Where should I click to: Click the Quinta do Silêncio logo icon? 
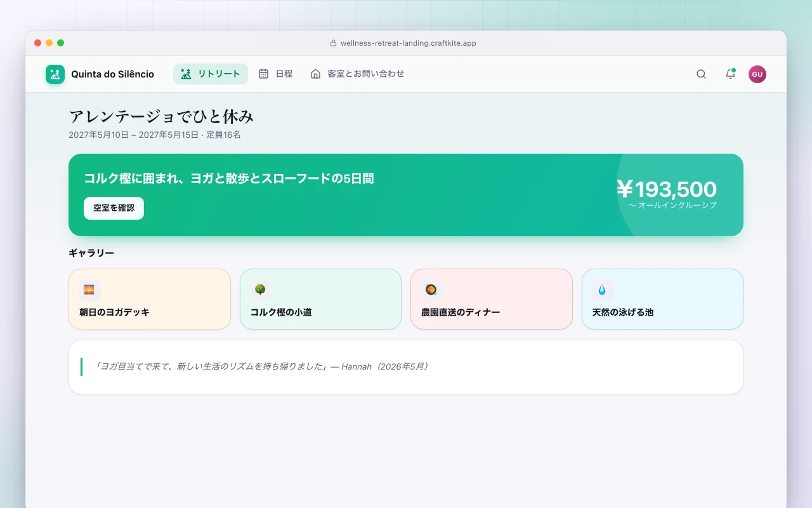click(55, 74)
